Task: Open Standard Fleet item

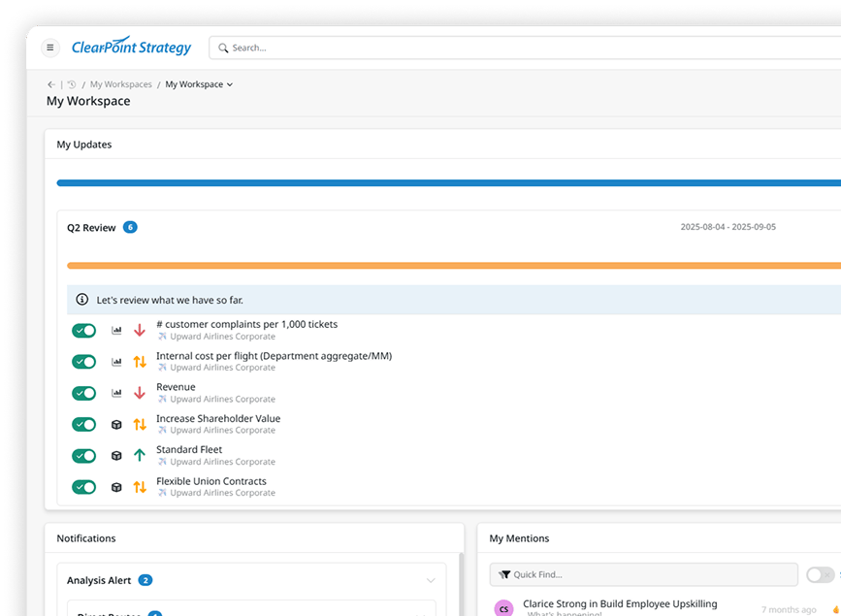Action: coord(189,450)
